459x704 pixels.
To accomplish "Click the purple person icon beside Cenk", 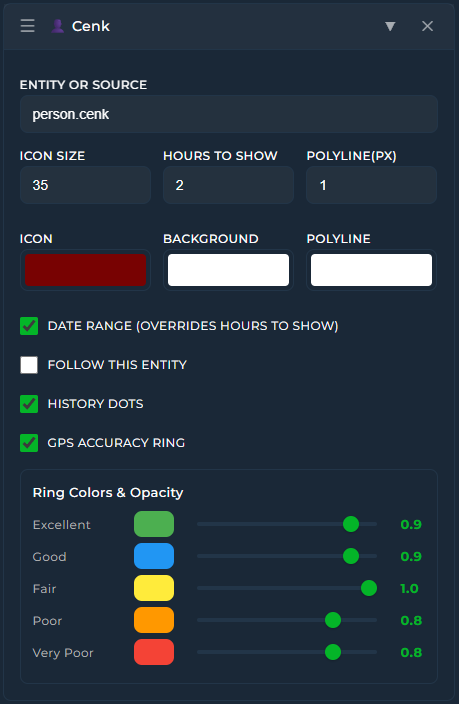I will click(57, 26).
